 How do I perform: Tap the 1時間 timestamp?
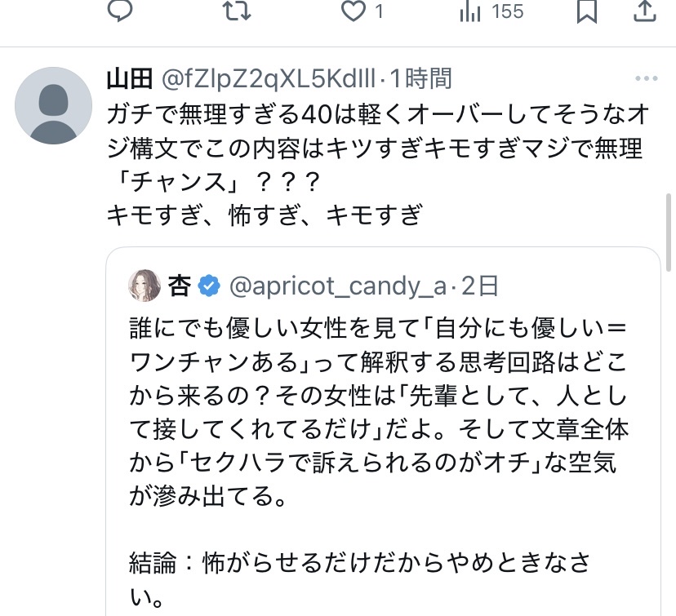[x=420, y=79]
